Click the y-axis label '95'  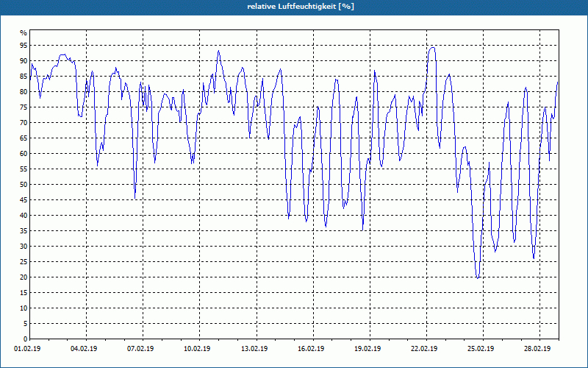[24, 46]
